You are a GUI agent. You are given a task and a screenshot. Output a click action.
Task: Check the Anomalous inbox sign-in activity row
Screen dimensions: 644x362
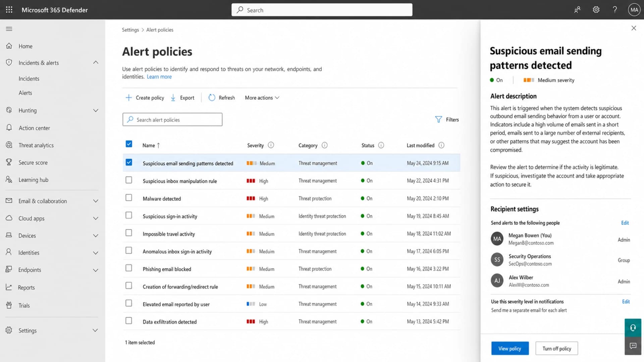(129, 250)
